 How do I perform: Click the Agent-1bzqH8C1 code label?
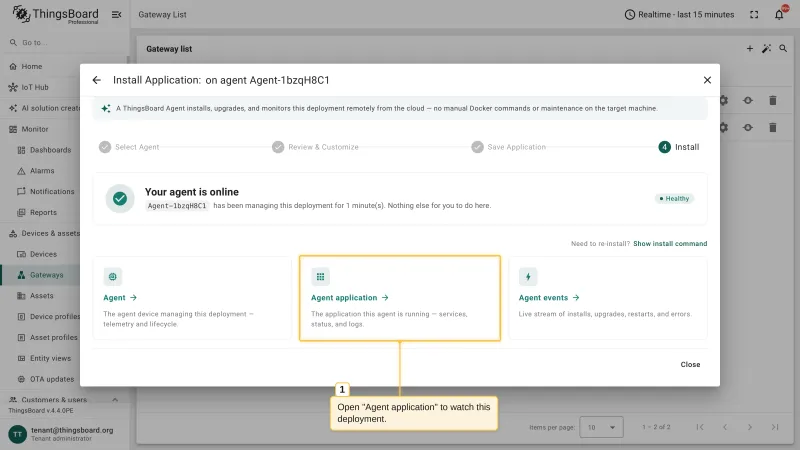[x=177, y=206]
